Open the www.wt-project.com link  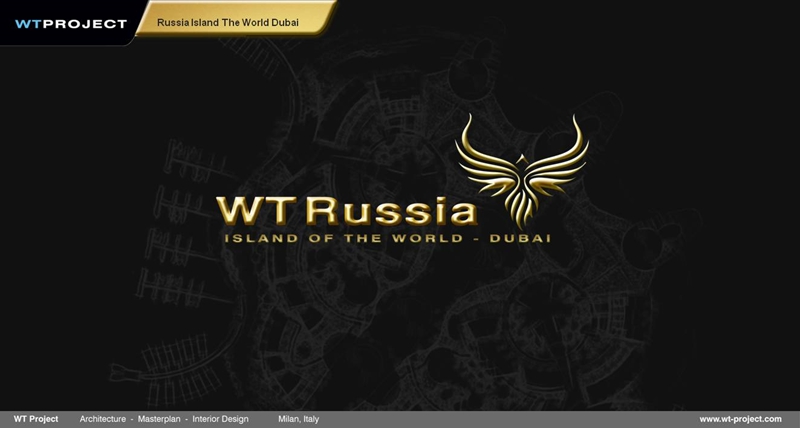740,419
